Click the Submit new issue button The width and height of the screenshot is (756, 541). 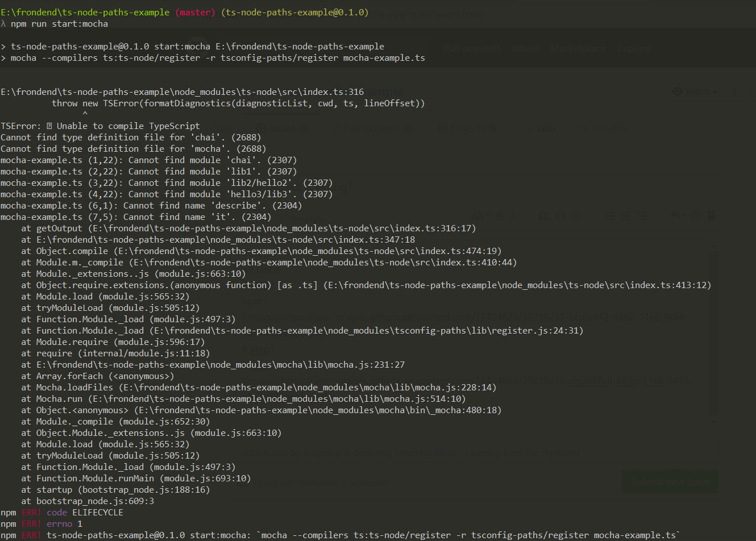coord(670,480)
